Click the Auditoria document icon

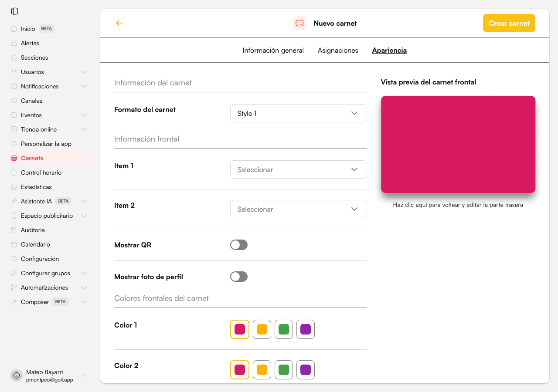click(x=14, y=230)
